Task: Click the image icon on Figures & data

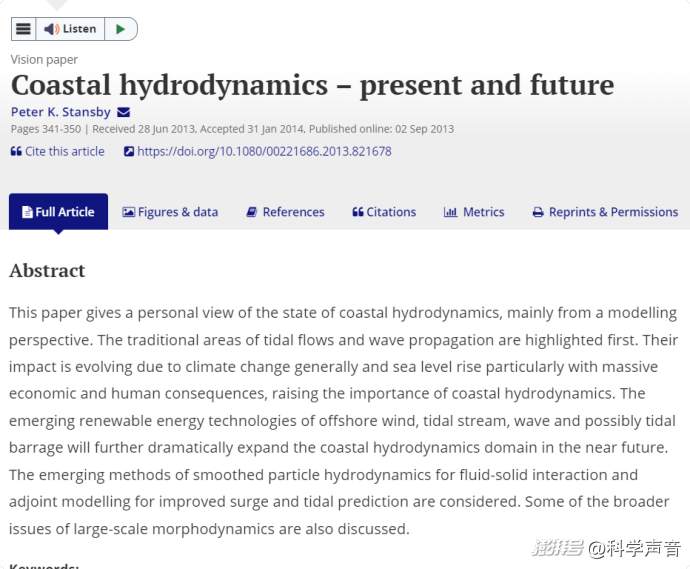Action: 128,212
